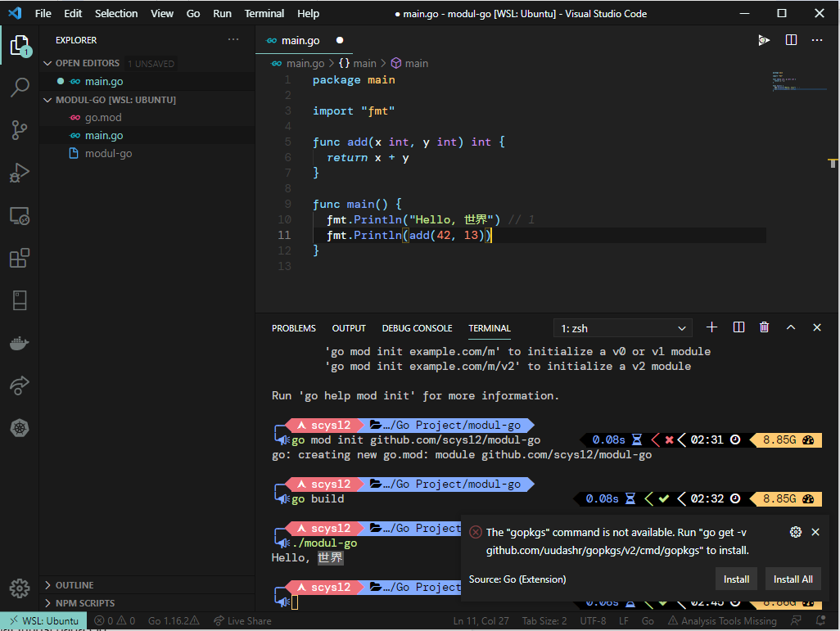
Task: Open the Search view in activity bar
Action: pyautogui.click(x=20, y=88)
